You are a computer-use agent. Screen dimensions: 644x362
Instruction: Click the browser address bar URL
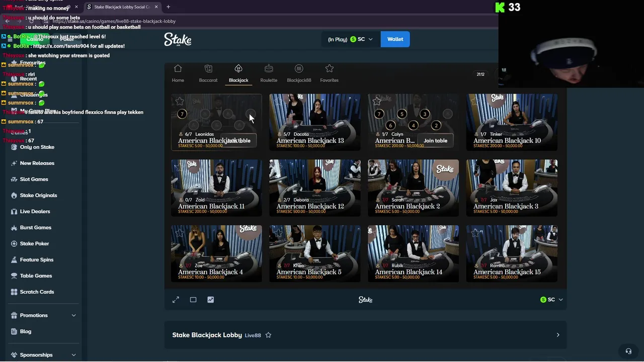pos(114,21)
